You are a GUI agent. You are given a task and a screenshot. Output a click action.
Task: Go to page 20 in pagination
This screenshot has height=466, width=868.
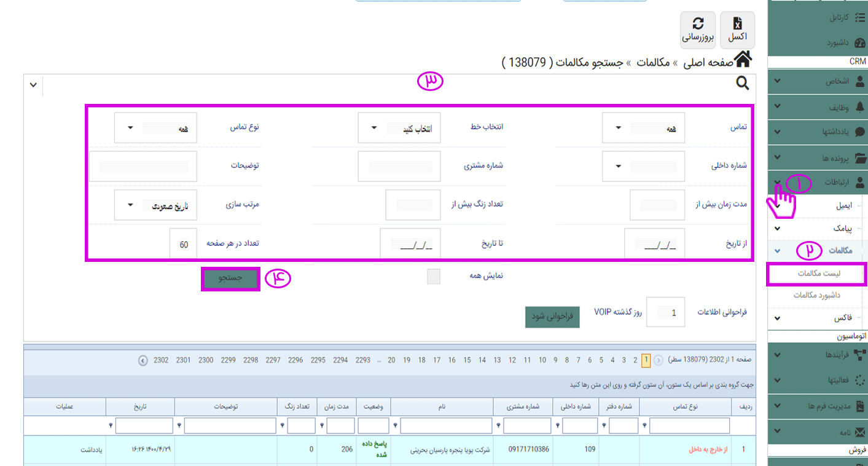(x=391, y=360)
